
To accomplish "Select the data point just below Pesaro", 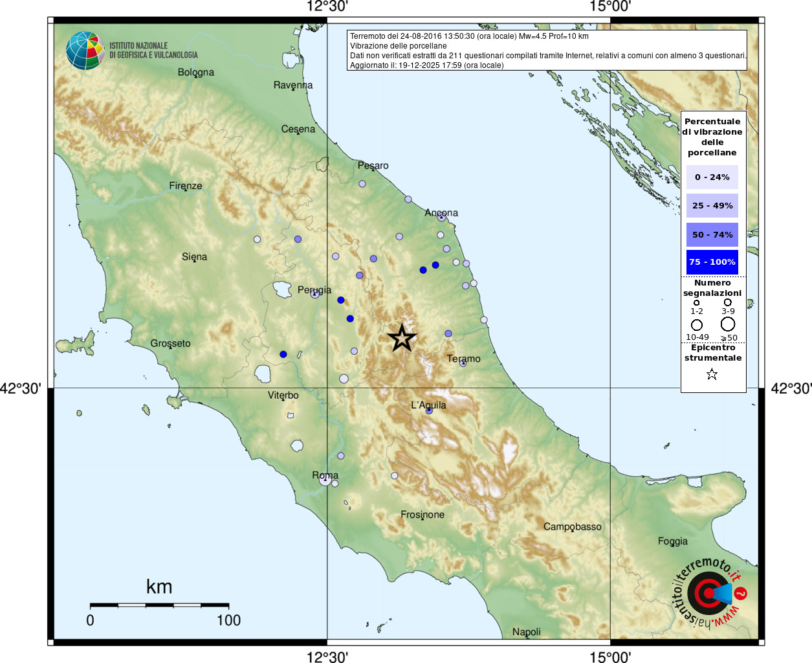I will click(x=362, y=184).
